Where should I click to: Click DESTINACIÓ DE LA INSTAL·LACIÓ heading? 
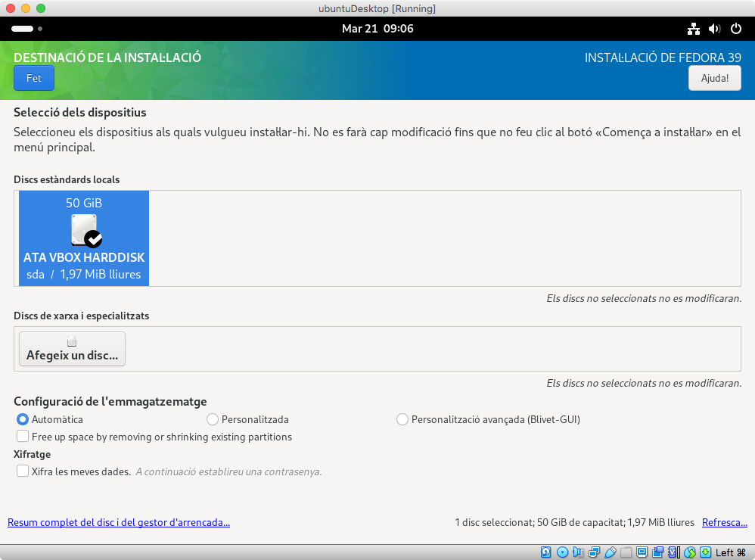(x=107, y=58)
